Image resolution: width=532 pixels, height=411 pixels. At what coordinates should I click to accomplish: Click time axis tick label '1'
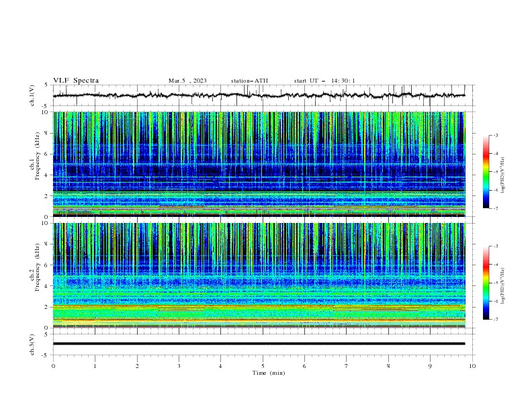coord(95,366)
